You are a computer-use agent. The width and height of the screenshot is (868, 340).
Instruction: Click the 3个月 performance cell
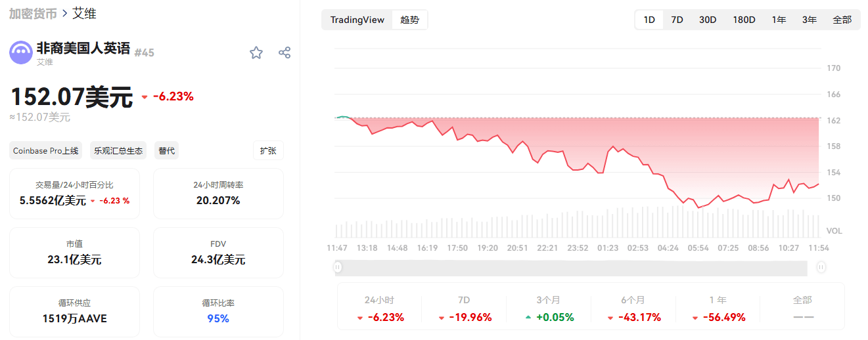coord(549,308)
